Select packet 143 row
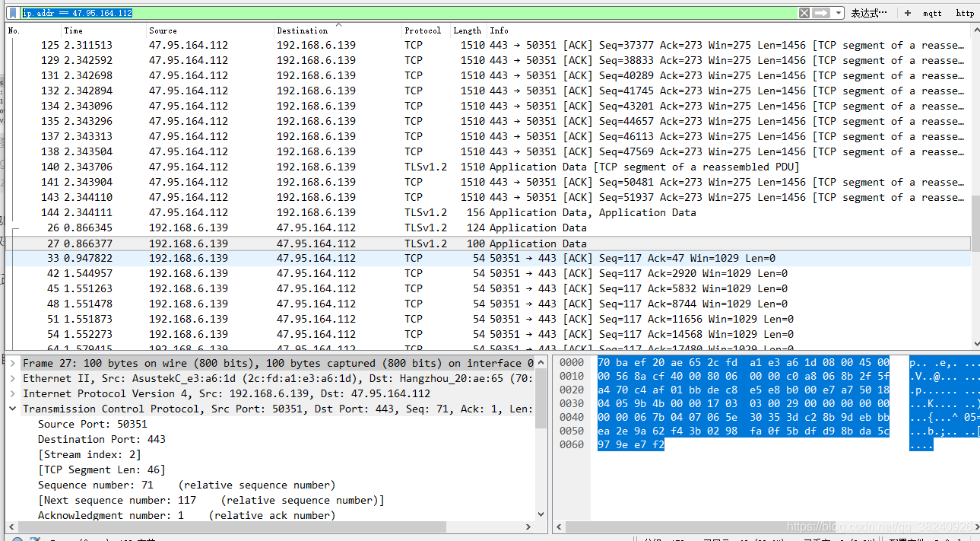Image resolution: width=980 pixels, height=541 pixels. pos(487,197)
